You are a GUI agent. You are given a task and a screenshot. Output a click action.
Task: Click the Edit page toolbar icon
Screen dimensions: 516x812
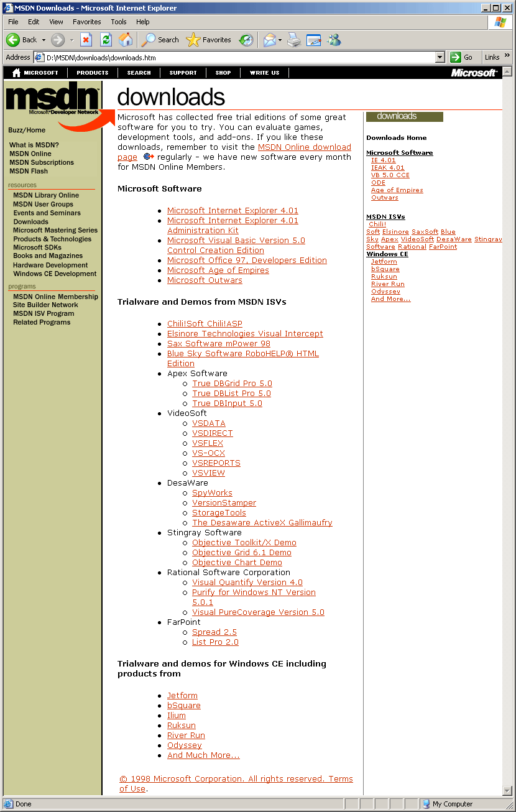click(314, 40)
